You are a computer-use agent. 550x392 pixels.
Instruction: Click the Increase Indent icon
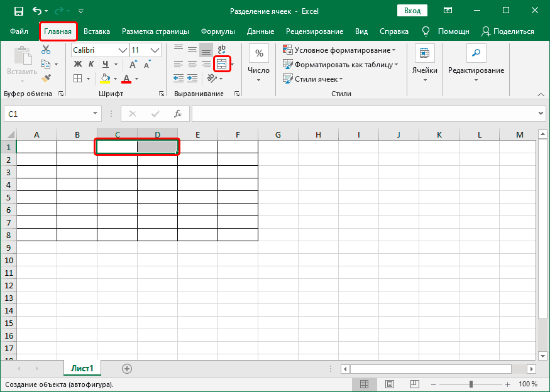[193, 79]
